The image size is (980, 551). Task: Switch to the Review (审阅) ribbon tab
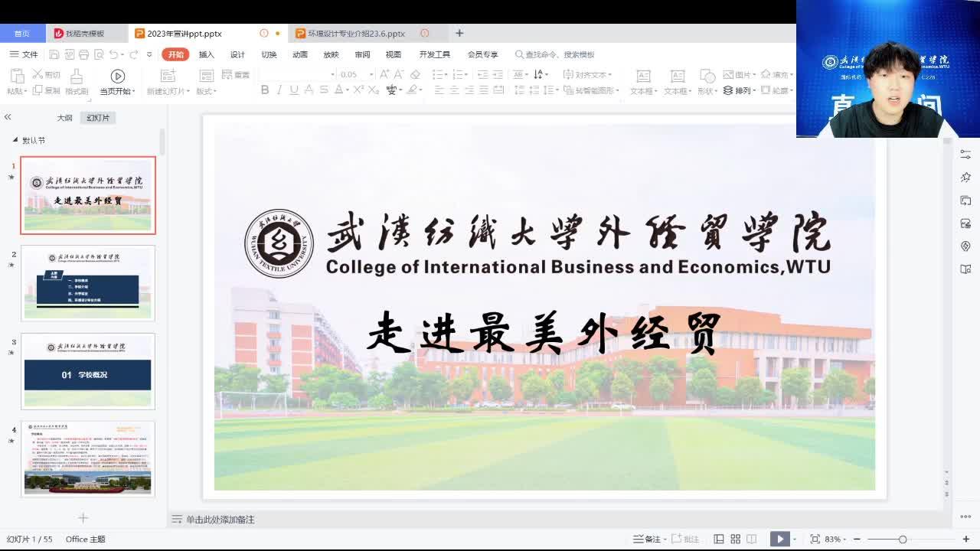coord(362,54)
